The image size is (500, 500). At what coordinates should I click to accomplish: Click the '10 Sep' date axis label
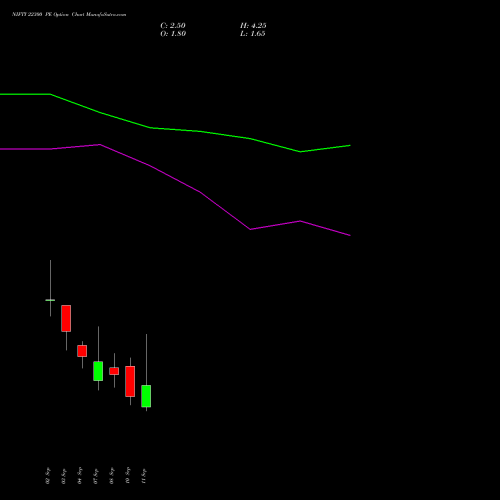pyautogui.click(x=128, y=476)
